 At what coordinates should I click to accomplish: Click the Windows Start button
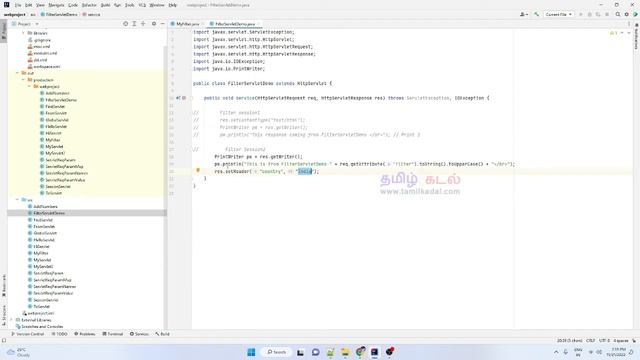point(251,352)
